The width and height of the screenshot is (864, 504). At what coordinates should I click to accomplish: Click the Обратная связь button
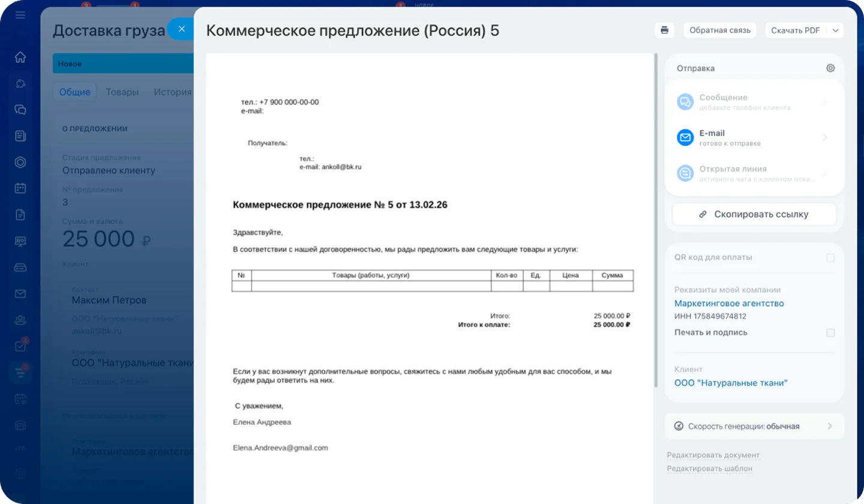(720, 31)
